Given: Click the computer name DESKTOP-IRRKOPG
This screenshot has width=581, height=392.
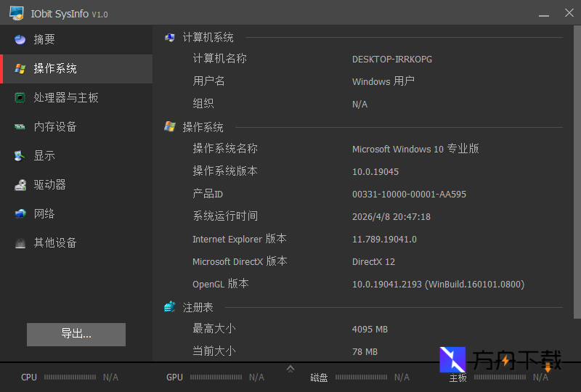Looking at the screenshot, I should (x=392, y=60).
